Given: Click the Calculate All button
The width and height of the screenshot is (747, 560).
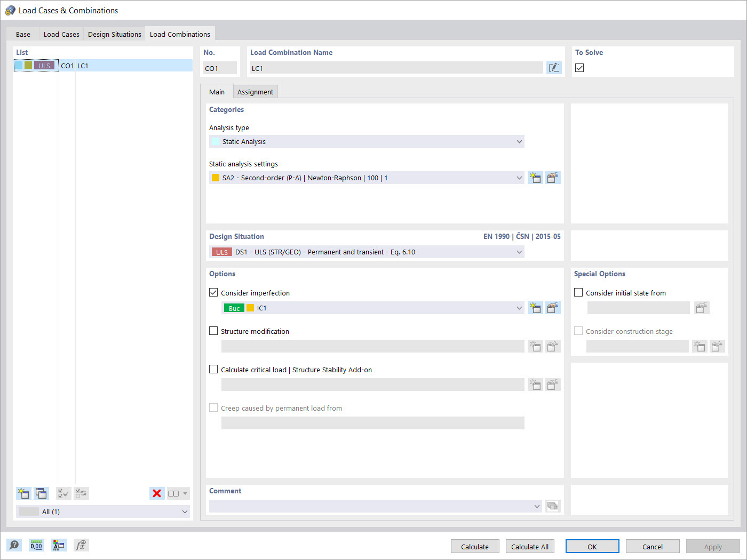Looking at the screenshot, I should click(530, 546).
